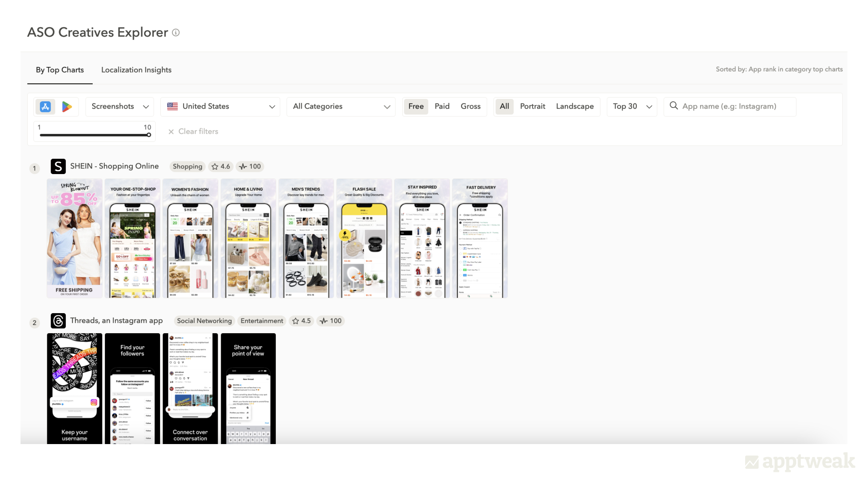Open the All Categories dropdown

click(341, 107)
